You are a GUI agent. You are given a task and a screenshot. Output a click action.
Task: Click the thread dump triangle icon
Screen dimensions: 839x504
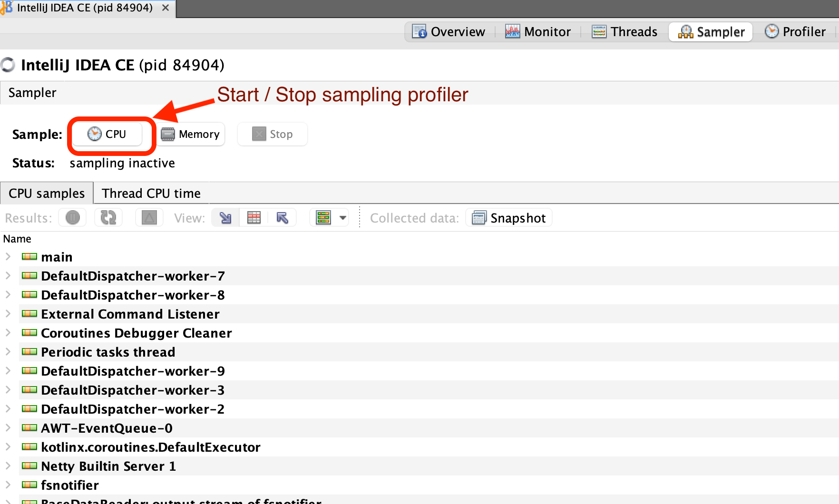pyautogui.click(x=149, y=218)
